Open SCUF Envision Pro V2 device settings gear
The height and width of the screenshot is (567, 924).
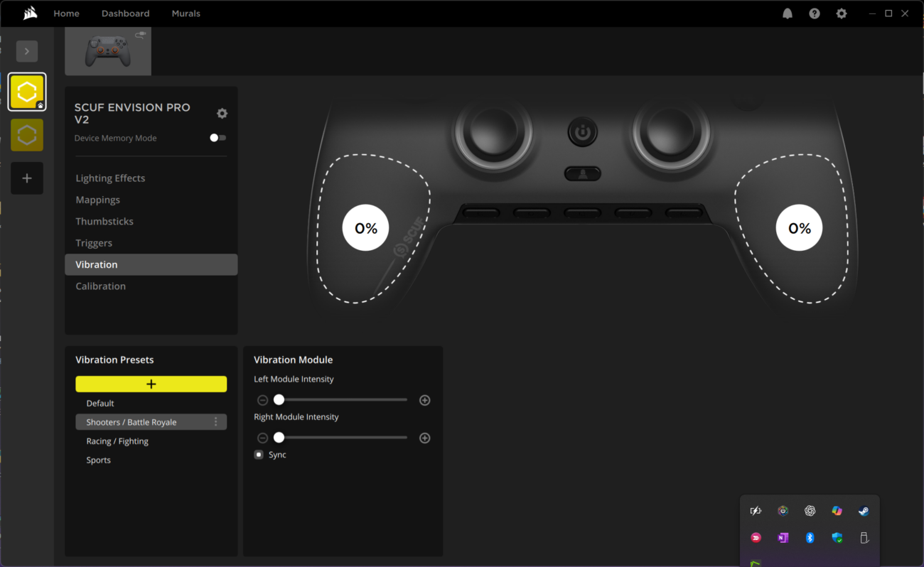[x=222, y=114]
